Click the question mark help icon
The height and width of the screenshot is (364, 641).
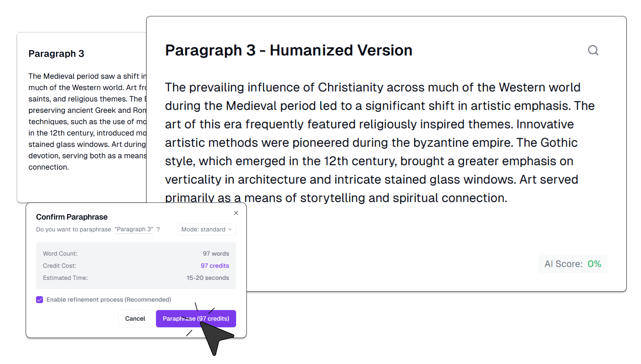coord(158,230)
